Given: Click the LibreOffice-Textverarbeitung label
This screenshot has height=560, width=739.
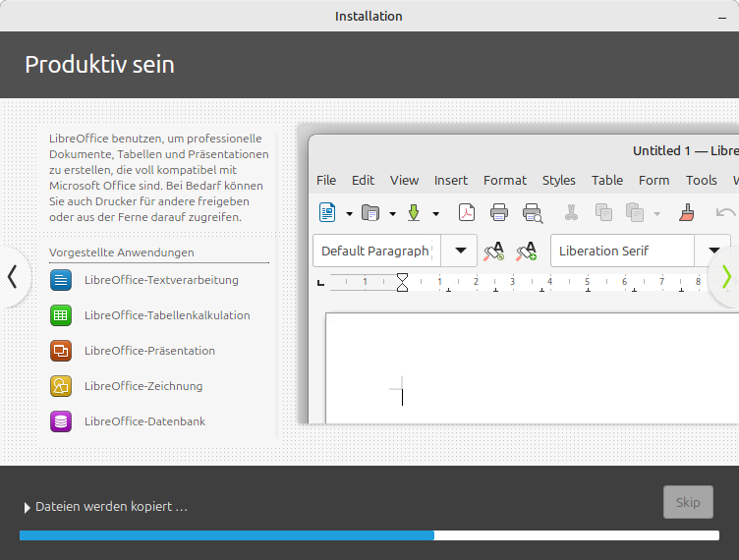Looking at the screenshot, I should pos(161,280).
